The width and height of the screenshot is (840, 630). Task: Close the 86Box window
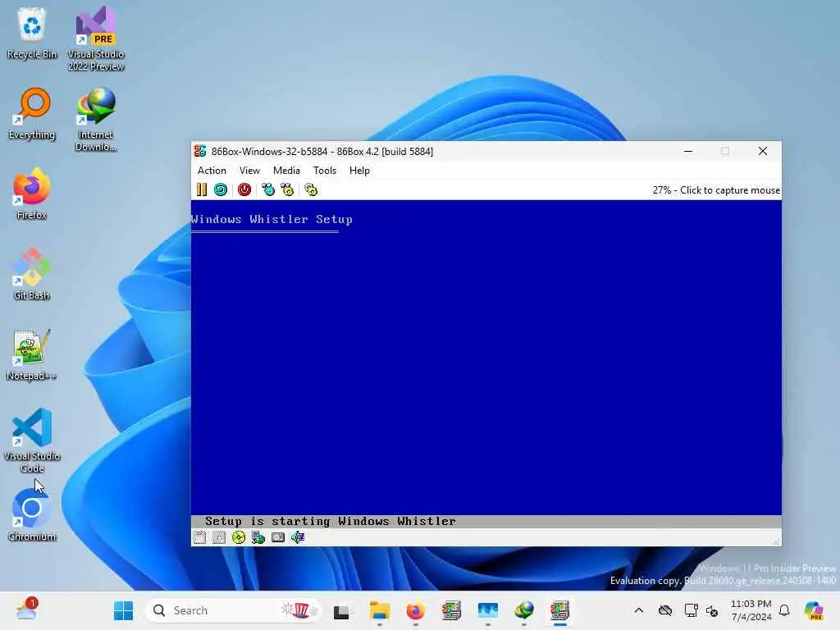(763, 151)
